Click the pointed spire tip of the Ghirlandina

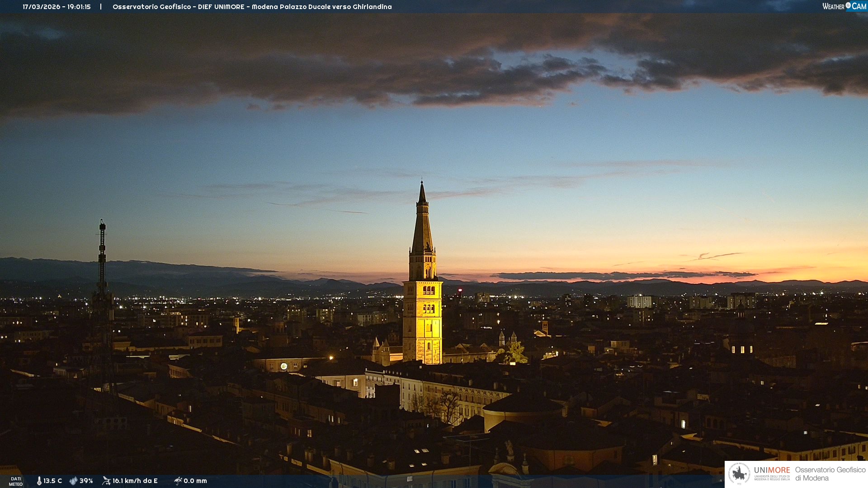click(422, 184)
